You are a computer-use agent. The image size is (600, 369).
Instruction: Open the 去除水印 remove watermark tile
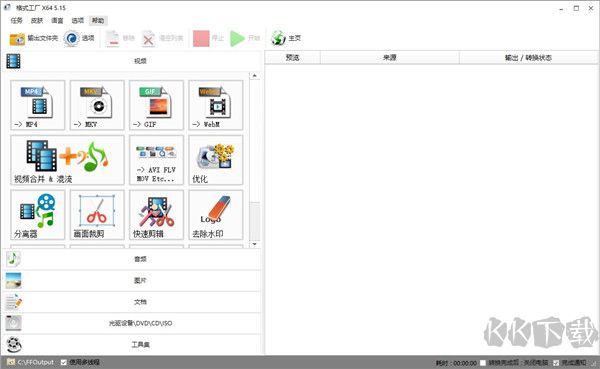pos(216,215)
